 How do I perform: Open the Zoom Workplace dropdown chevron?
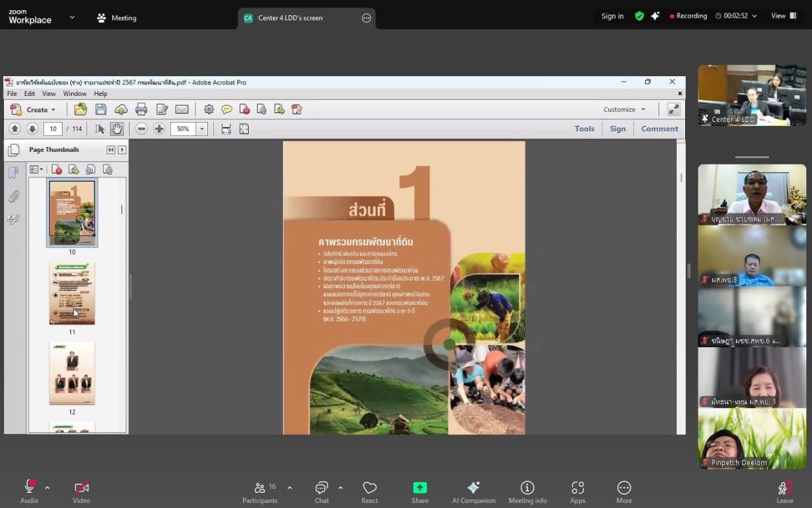72,18
